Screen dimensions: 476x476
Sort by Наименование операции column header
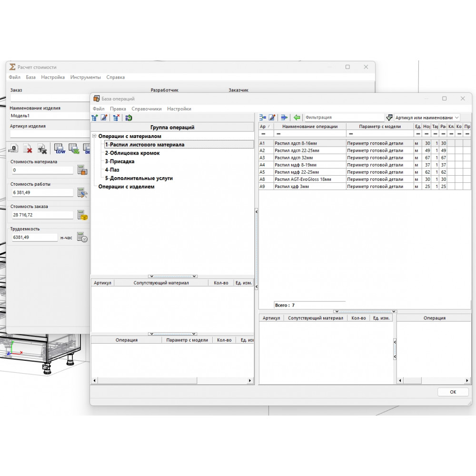click(x=310, y=126)
